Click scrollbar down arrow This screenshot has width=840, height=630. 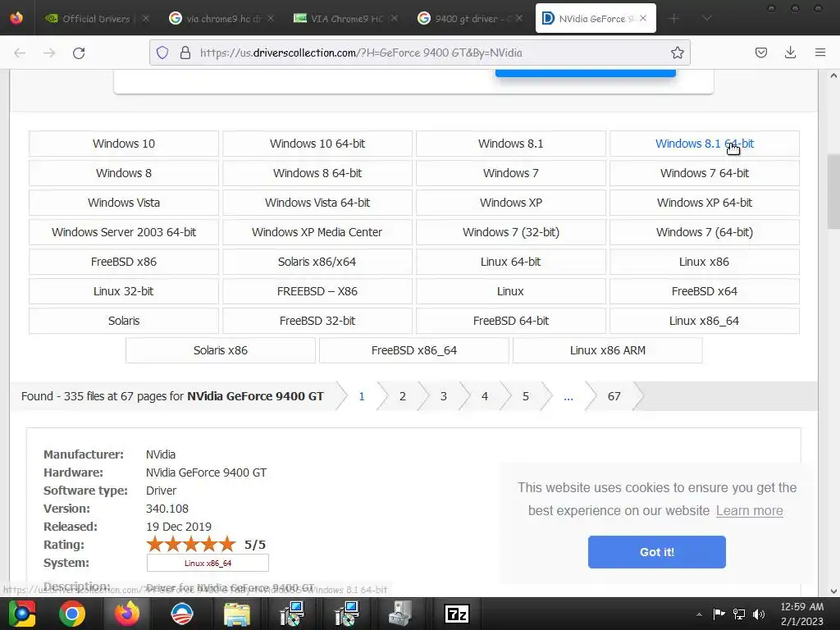click(833, 591)
